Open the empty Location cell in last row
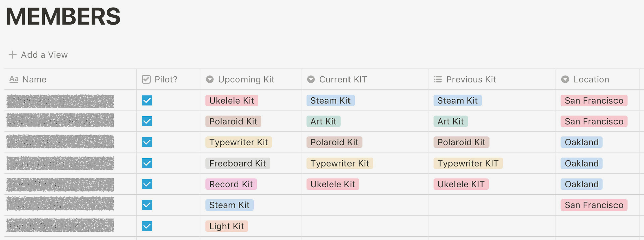The image size is (644, 240). coord(597,226)
